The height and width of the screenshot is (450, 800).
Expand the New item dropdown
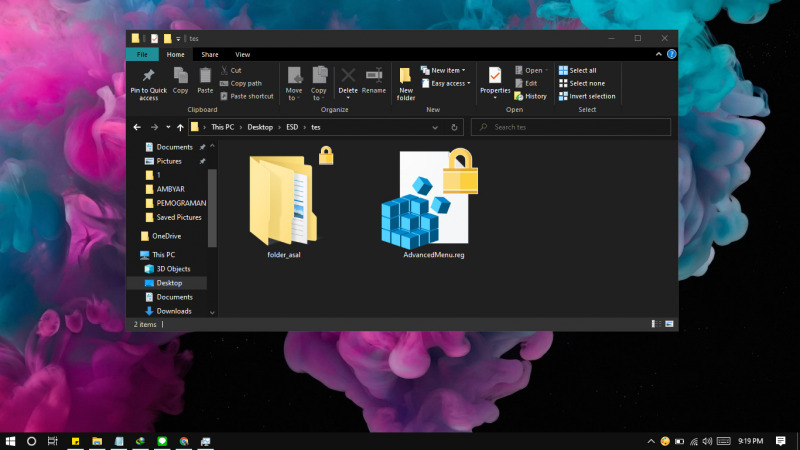click(443, 70)
